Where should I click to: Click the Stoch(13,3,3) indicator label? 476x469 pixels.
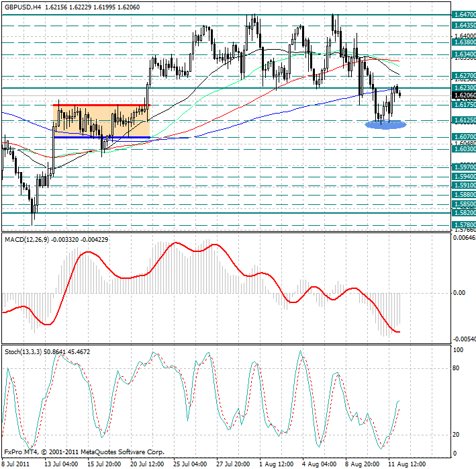pos(23,351)
